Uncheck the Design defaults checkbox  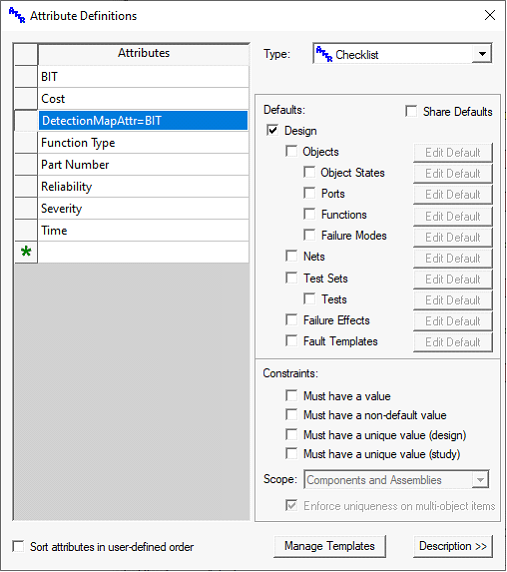[x=272, y=130]
